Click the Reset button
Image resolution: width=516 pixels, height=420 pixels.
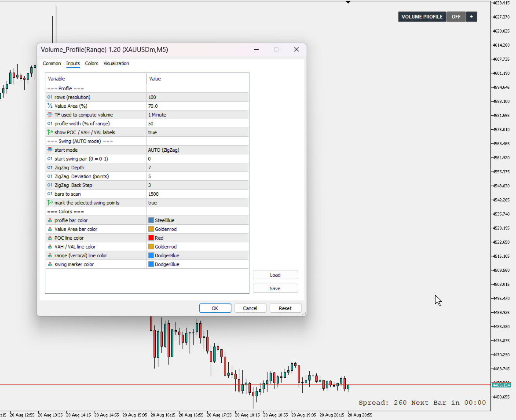(x=285, y=308)
